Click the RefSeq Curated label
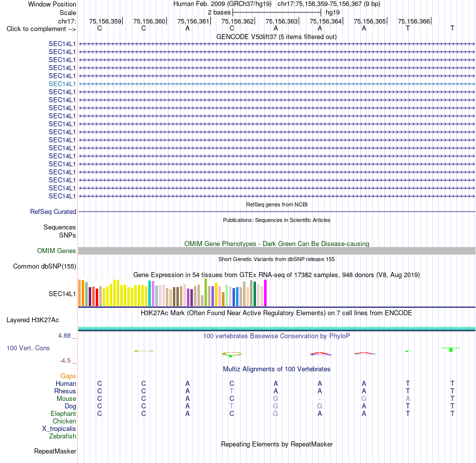The height and width of the screenshot is (463, 476). pyautogui.click(x=53, y=211)
